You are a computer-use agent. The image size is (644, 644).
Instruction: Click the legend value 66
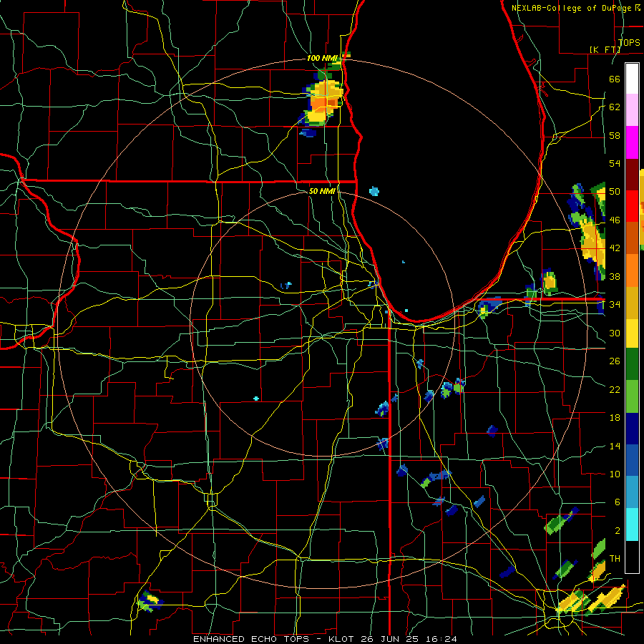pos(615,79)
